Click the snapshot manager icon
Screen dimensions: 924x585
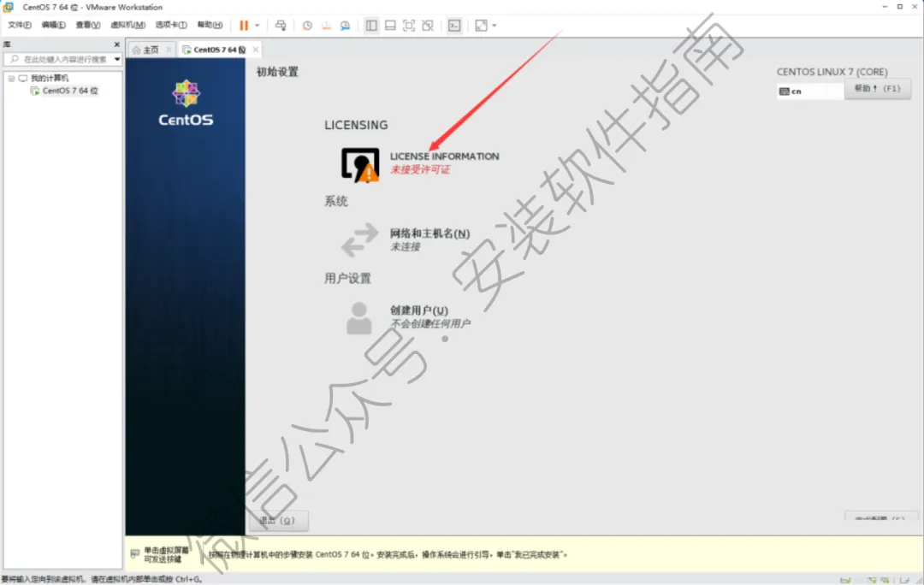[345, 26]
